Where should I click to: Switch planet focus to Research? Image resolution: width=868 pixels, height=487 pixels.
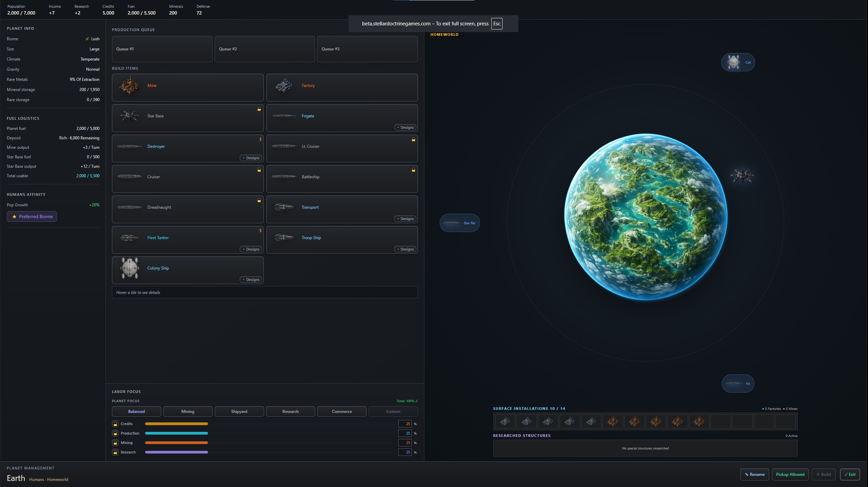tap(290, 412)
